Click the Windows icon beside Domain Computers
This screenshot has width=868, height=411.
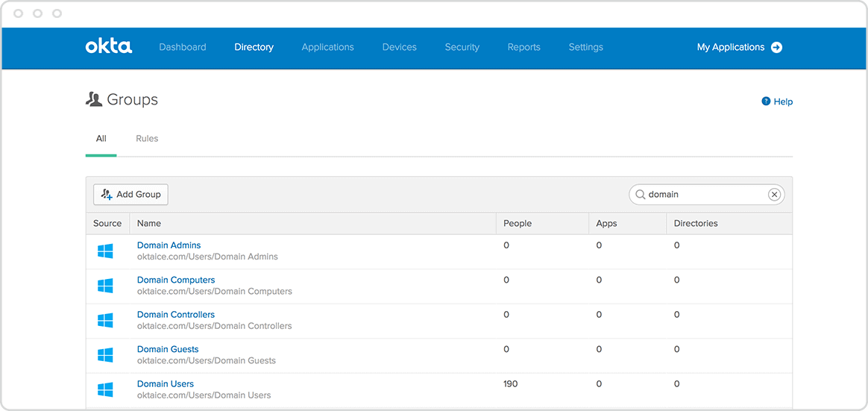point(105,286)
